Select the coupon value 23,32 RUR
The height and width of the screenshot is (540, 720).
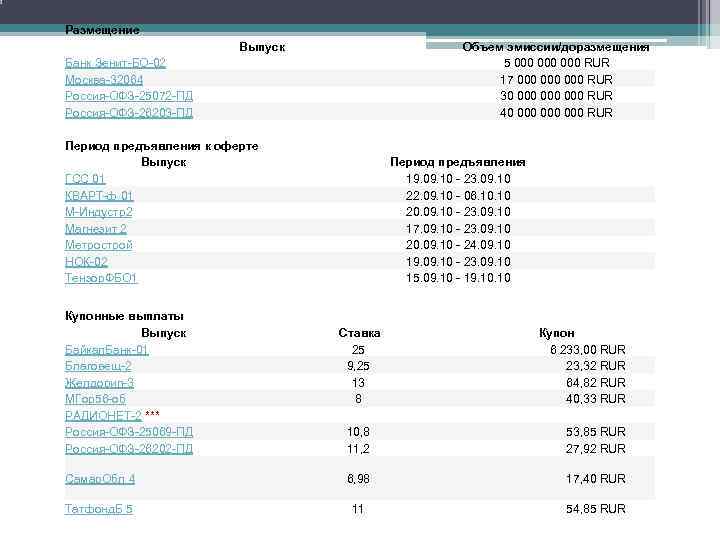click(x=596, y=366)
